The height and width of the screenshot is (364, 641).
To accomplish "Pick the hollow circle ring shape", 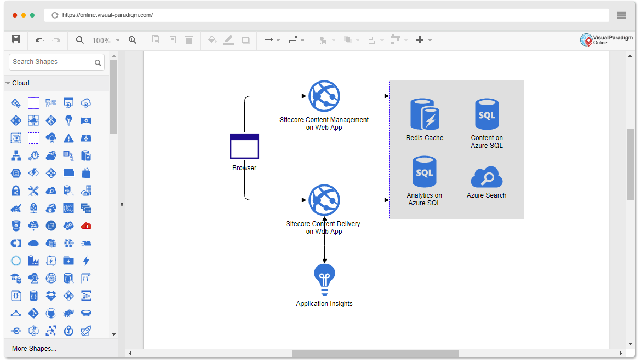I will [16, 261].
